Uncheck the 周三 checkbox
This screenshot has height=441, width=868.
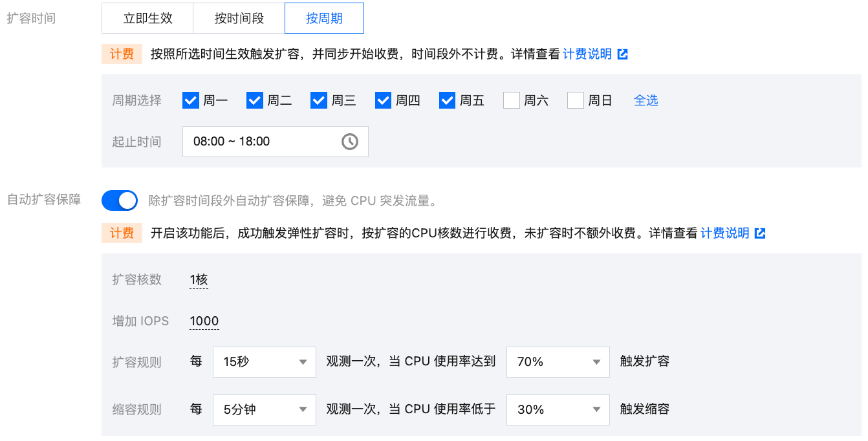(319, 100)
